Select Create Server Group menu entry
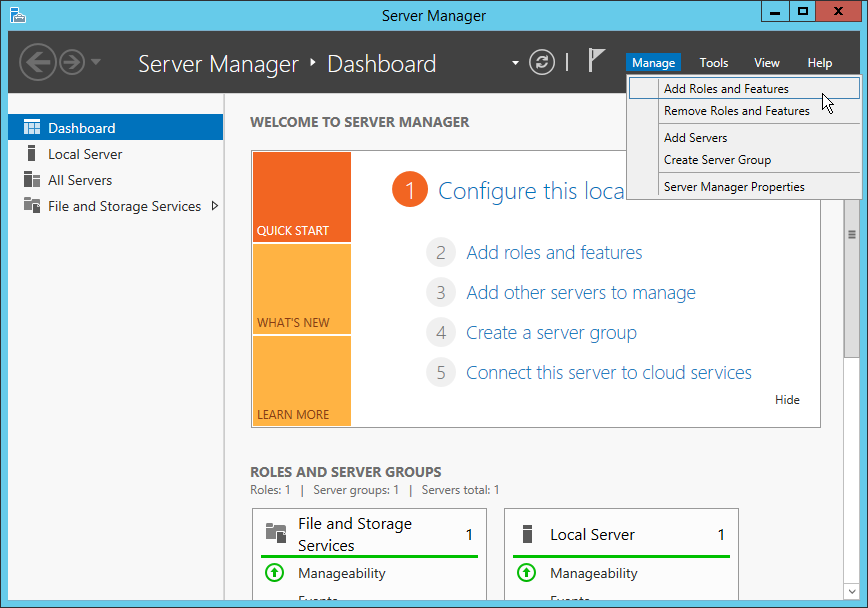The width and height of the screenshot is (868, 608). pyautogui.click(x=744, y=159)
